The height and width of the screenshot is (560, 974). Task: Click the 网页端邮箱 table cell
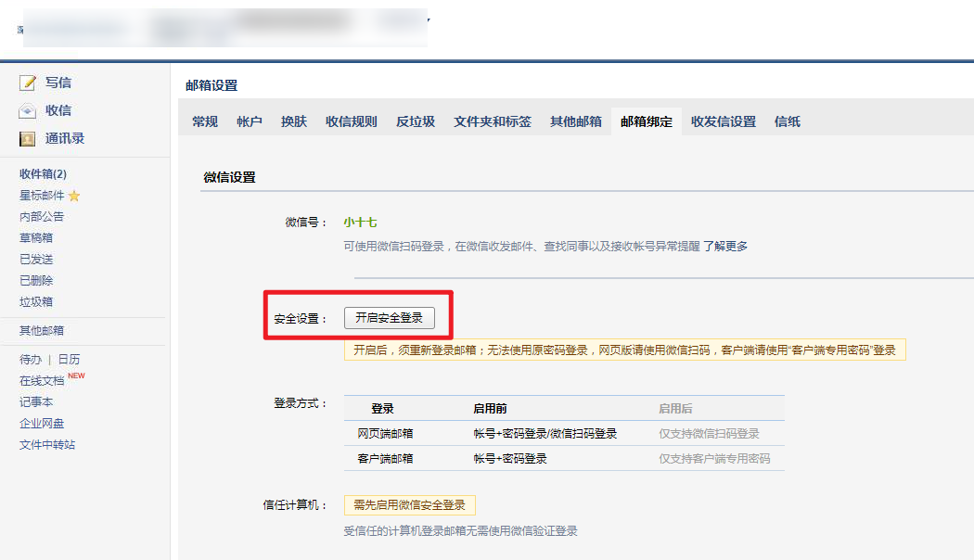385,433
